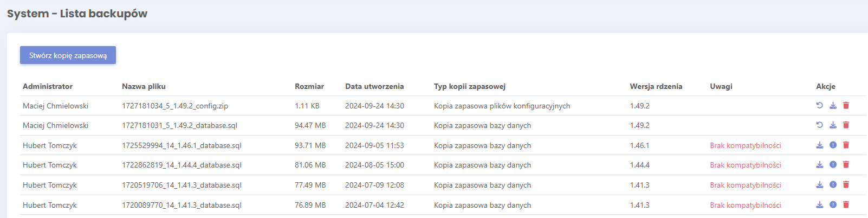
Task: Download the 1727181034_5_1.49.2_config.zip backup
Action: pyautogui.click(x=833, y=106)
